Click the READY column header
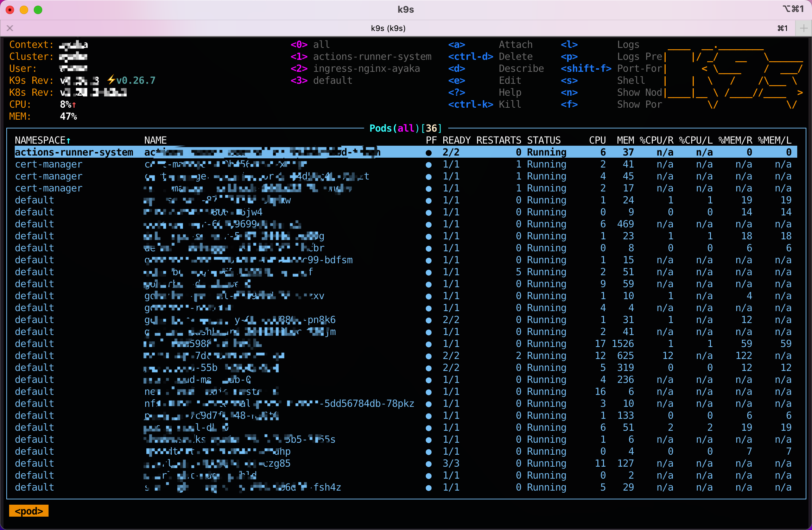This screenshot has height=530, width=812. click(x=456, y=140)
